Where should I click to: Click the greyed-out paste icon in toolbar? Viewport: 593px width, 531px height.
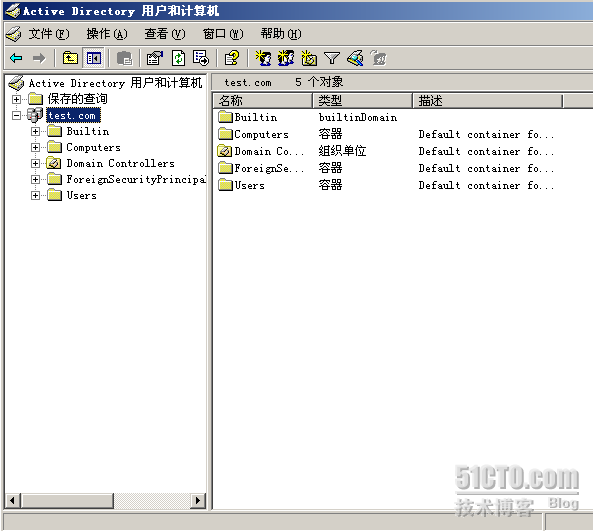pos(124,58)
